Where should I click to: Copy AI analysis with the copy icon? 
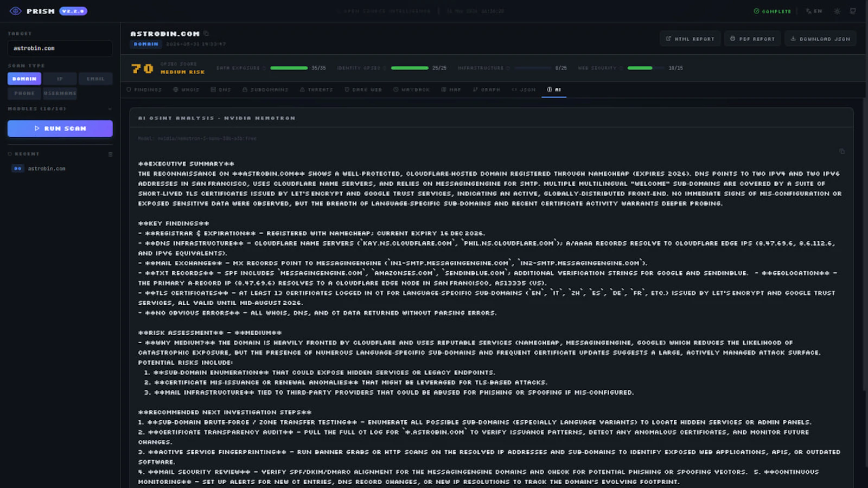point(842,151)
